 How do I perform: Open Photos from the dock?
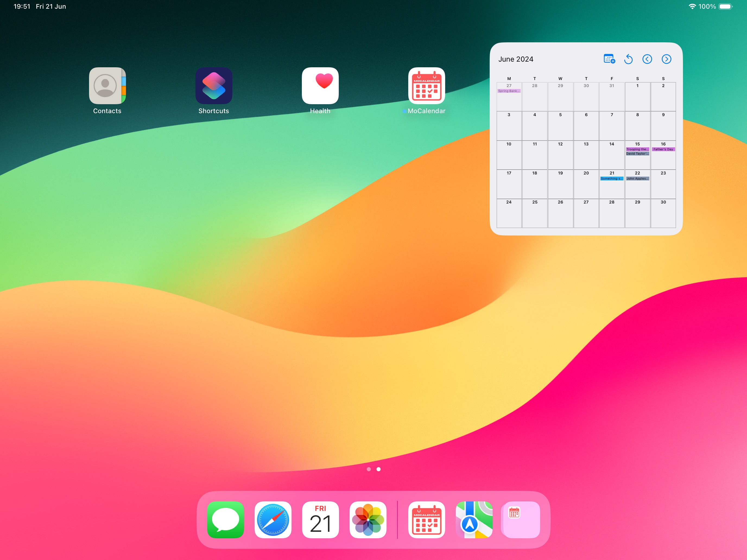(x=368, y=520)
